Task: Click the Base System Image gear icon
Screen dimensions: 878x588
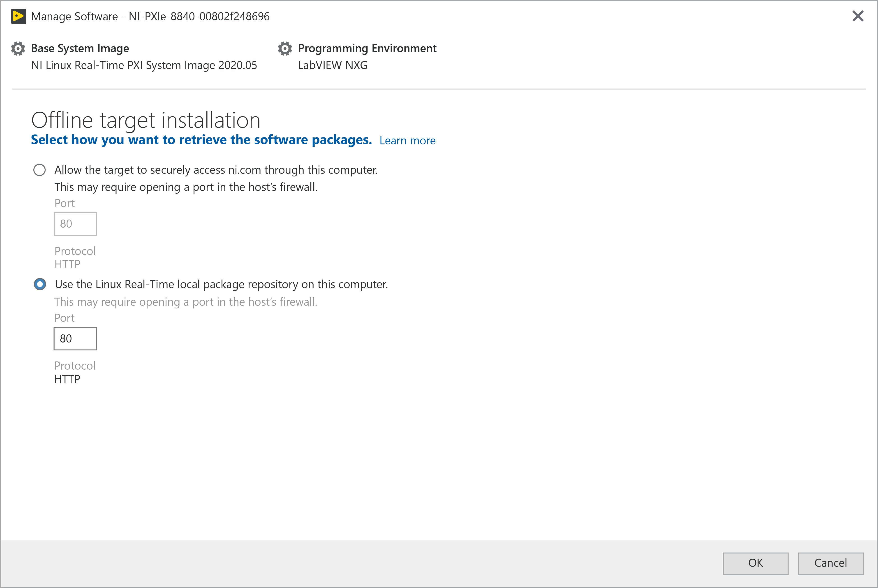Action: point(18,49)
